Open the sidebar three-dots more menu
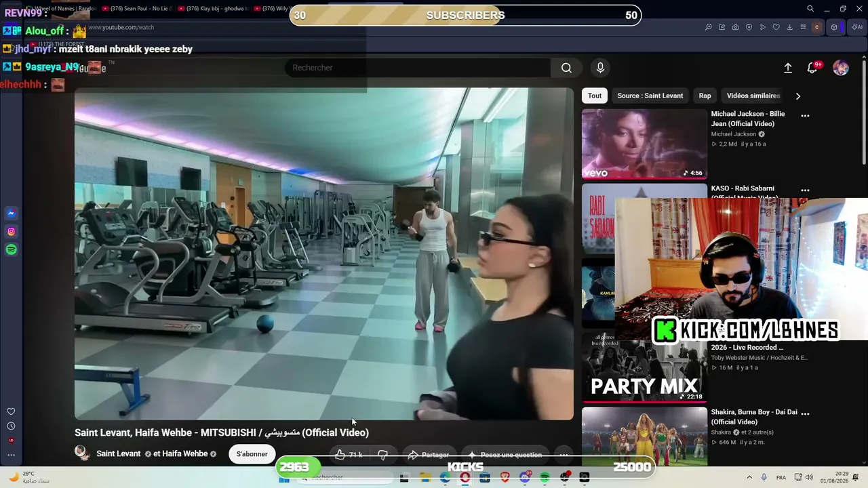This screenshot has height=488, width=868. [x=11, y=455]
